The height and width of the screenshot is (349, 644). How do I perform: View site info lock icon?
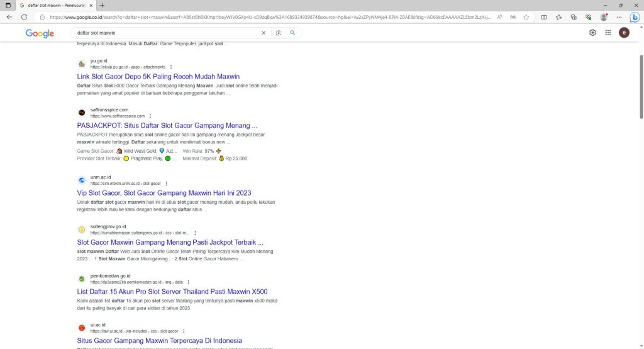click(42, 17)
